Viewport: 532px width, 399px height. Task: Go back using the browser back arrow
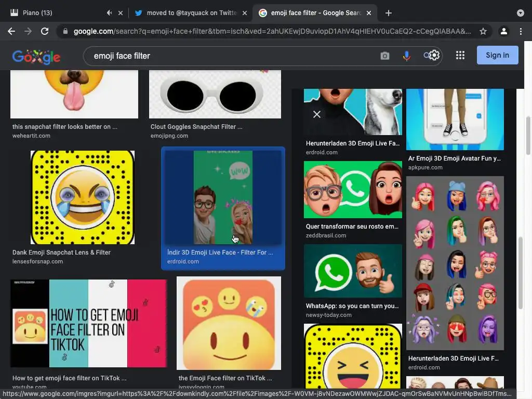[x=11, y=31]
